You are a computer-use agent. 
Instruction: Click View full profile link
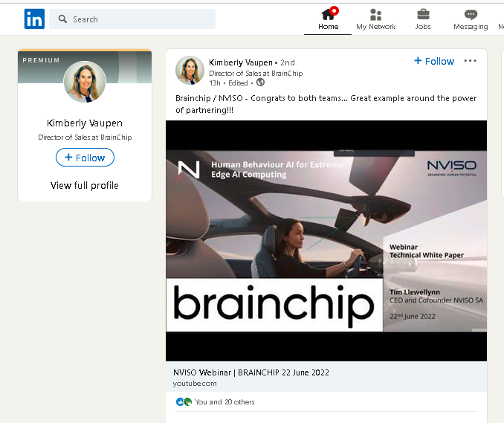coord(85,185)
